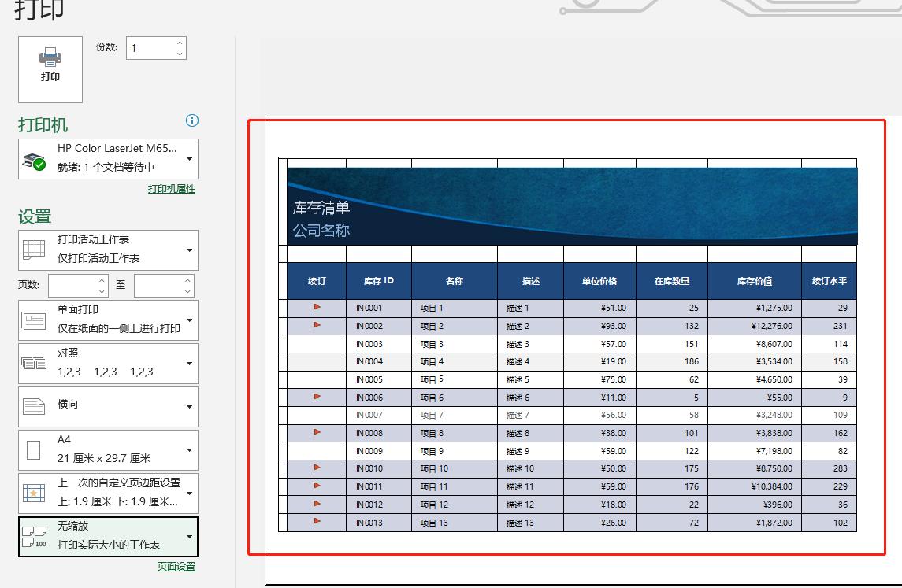902x588 pixels.
Task: 打开打印机选择下拉菜单
Action: [x=188, y=158]
